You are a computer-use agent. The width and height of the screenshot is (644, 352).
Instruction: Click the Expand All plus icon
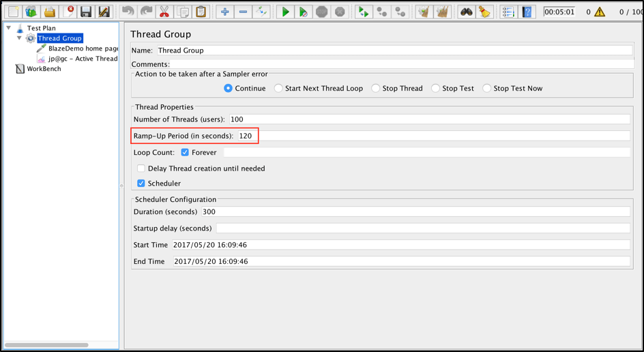tap(225, 12)
